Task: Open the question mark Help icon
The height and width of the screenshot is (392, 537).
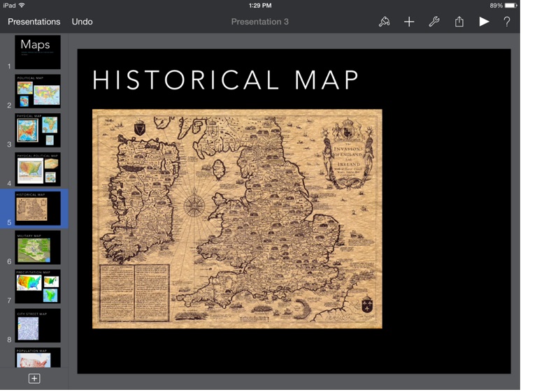Action: [507, 22]
